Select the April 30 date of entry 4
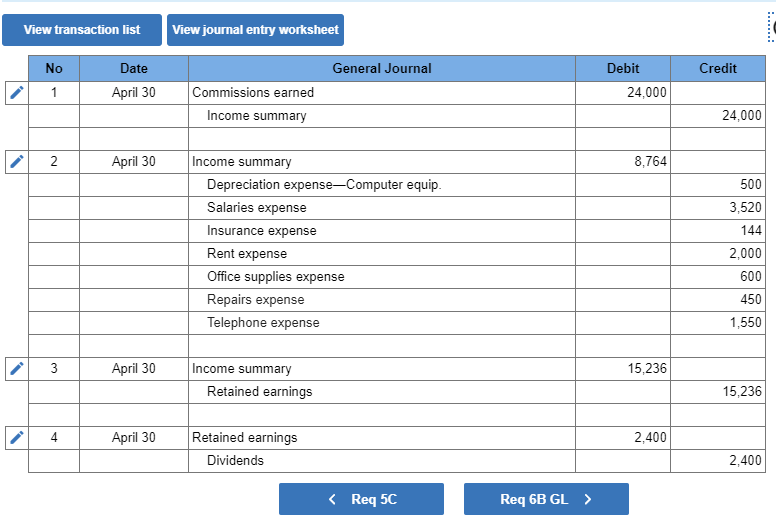Image resolution: width=776 pixels, height=526 pixels. pos(134,437)
